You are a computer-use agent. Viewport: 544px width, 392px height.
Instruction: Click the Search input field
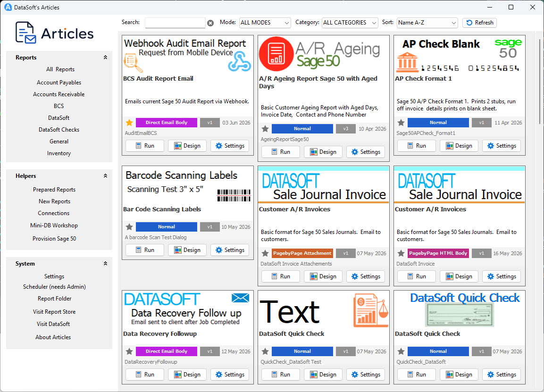pos(175,23)
